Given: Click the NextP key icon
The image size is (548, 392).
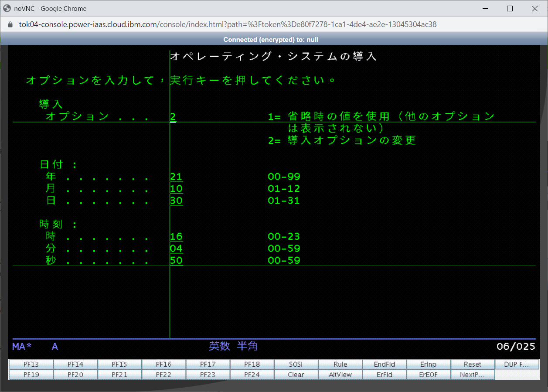Looking at the screenshot, I should tap(472, 375).
